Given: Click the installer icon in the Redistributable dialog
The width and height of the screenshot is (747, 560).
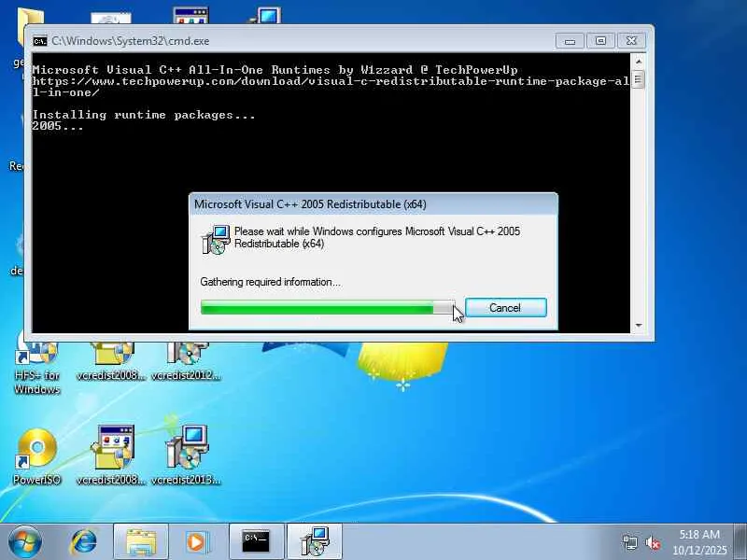Looking at the screenshot, I should coord(216,240).
